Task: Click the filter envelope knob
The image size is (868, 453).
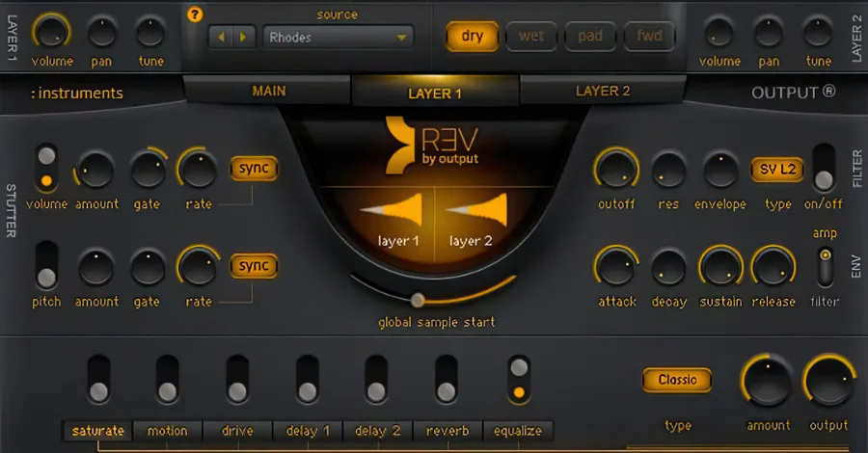Action: [720, 171]
